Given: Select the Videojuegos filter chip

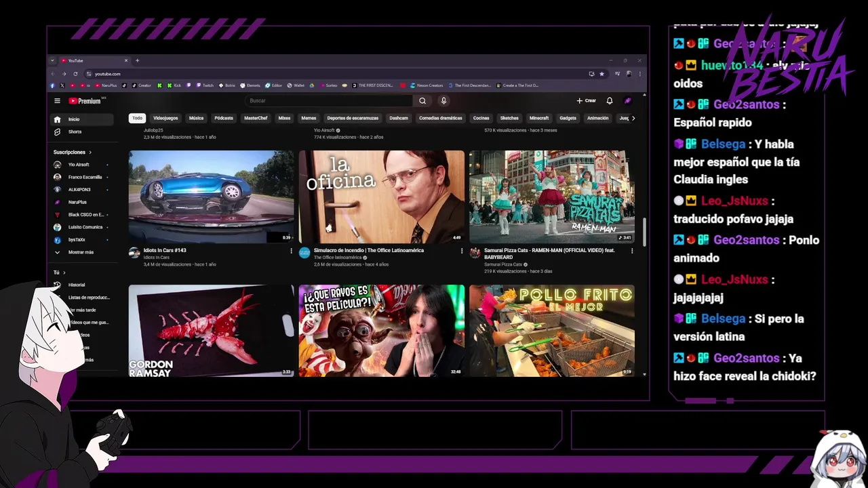Looking at the screenshot, I should [x=165, y=118].
